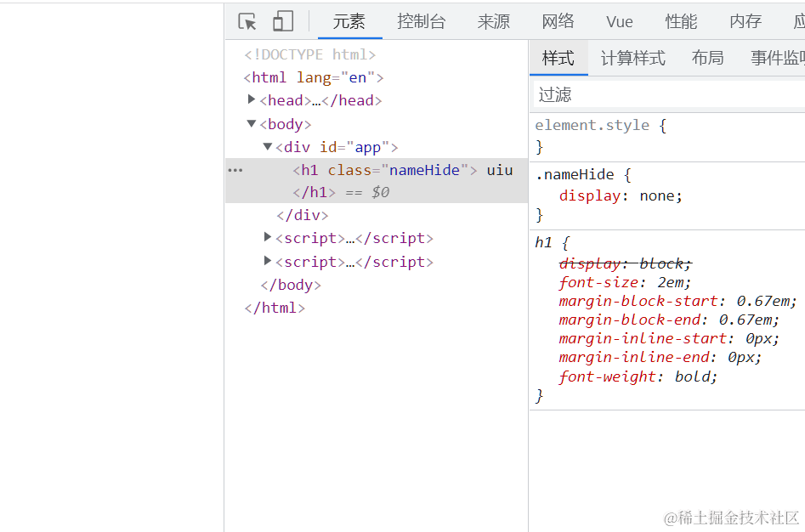This screenshot has height=532, width=805.
Task: Select the 样式 styles subtab
Action: 558,58
